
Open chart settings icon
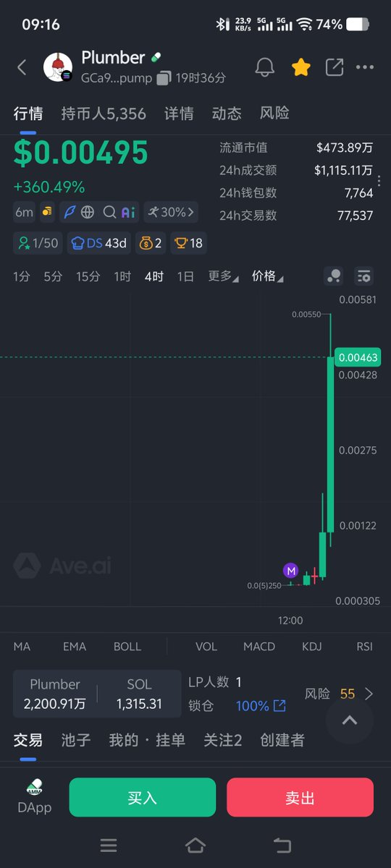[x=363, y=276]
